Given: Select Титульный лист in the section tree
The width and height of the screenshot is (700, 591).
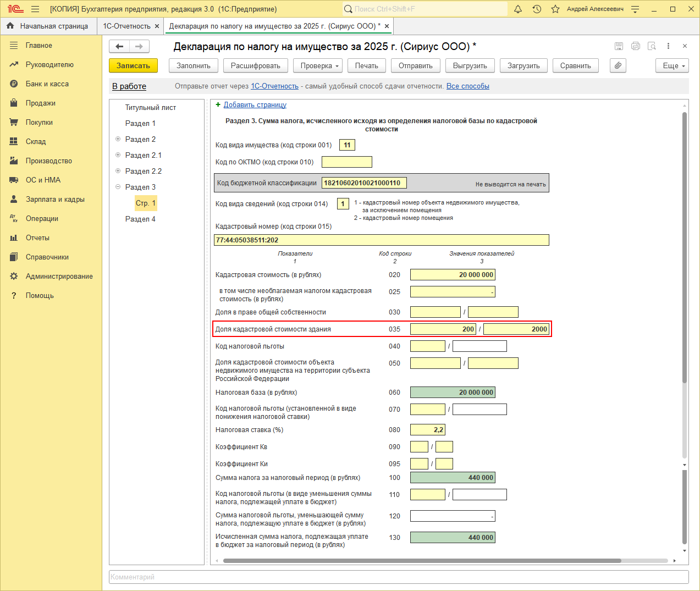Looking at the screenshot, I should (x=150, y=107).
